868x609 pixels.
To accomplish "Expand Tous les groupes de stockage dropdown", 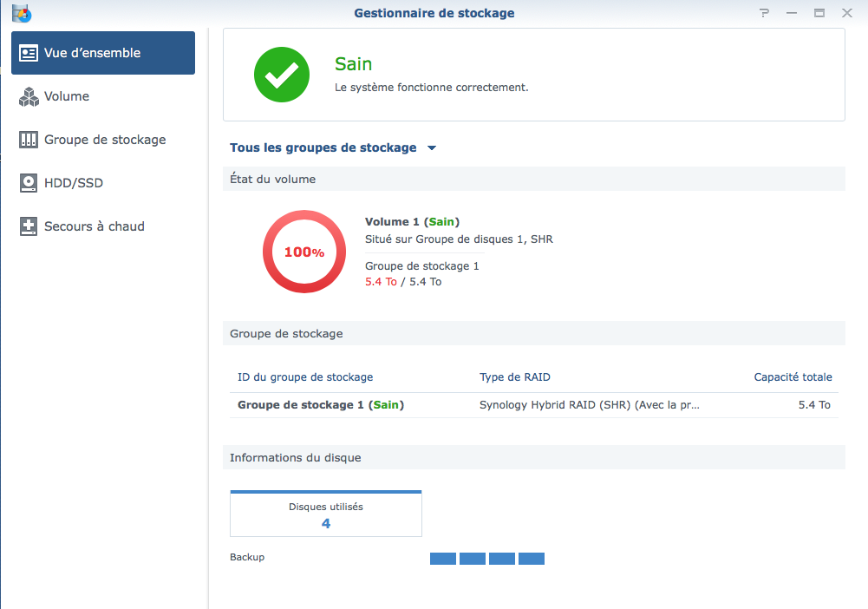I will pos(333,147).
